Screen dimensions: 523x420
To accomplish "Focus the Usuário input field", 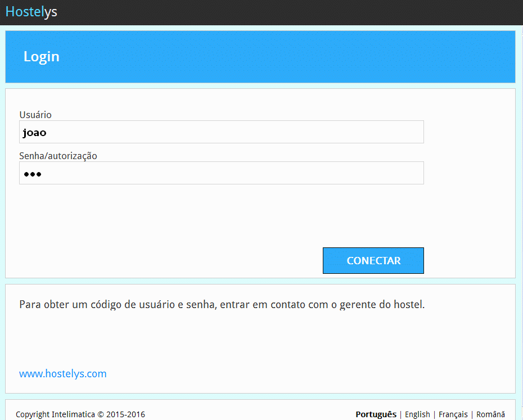I will (x=221, y=132).
